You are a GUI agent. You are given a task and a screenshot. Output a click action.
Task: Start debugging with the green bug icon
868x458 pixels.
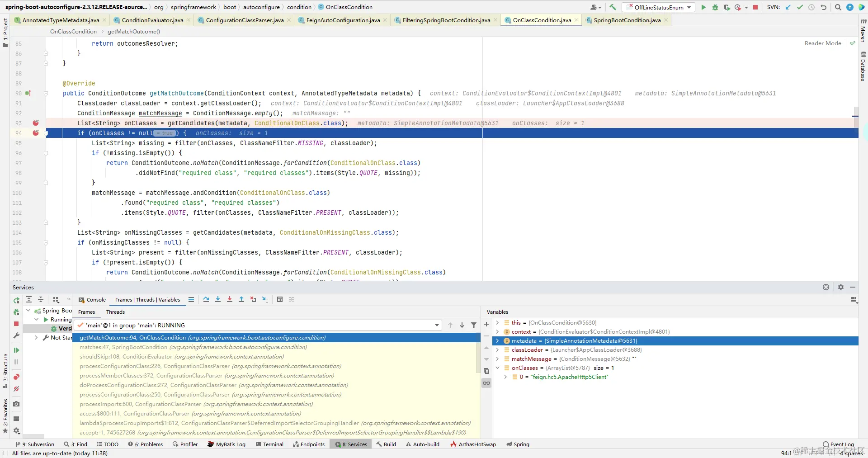[715, 7]
